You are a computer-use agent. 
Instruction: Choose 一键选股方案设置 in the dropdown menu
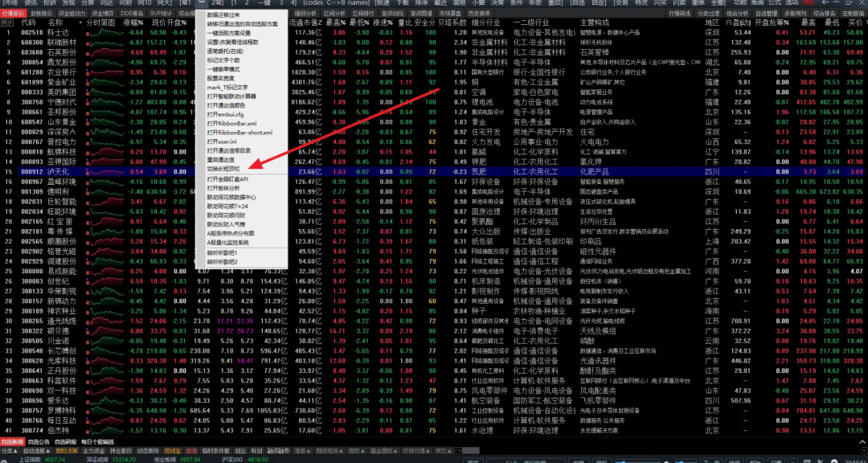[228, 33]
